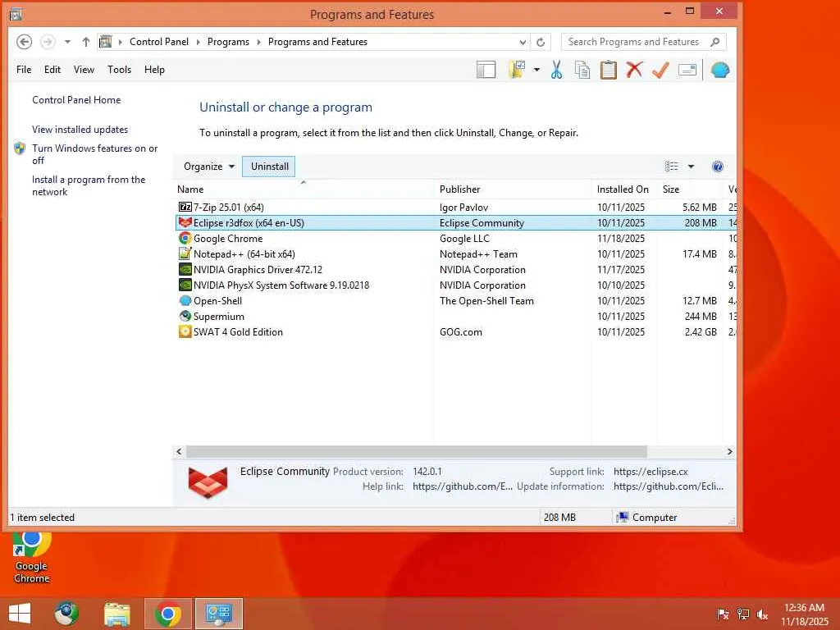The image size is (840, 630).
Task: Select NVIDIA Graphics Driver 472.12 entry
Action: [x=455, y=269]
